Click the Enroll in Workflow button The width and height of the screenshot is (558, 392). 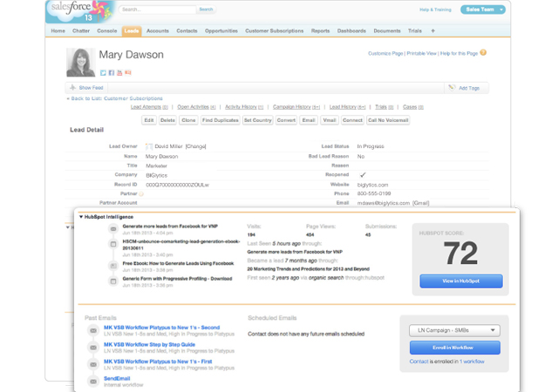click(455, 348)
